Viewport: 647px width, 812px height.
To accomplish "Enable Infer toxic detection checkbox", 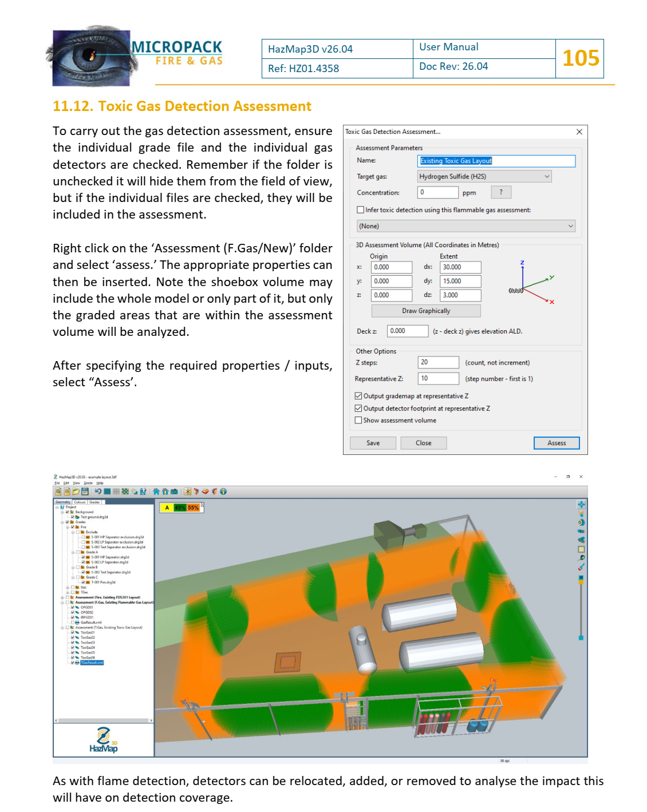I will point(360,210).
